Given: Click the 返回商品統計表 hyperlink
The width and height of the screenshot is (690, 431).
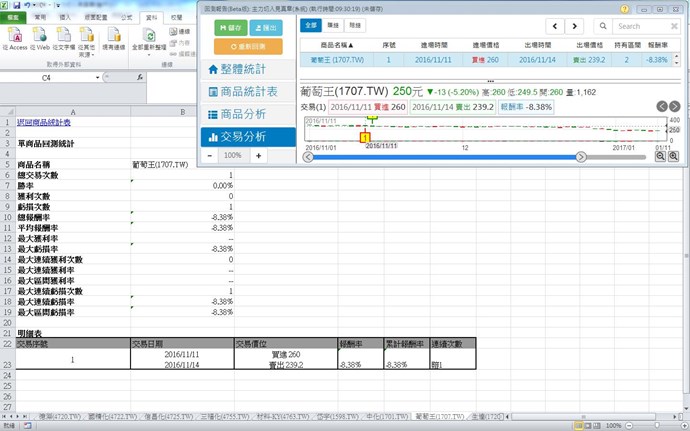Looking at the screenshot, I should (37, 122).
